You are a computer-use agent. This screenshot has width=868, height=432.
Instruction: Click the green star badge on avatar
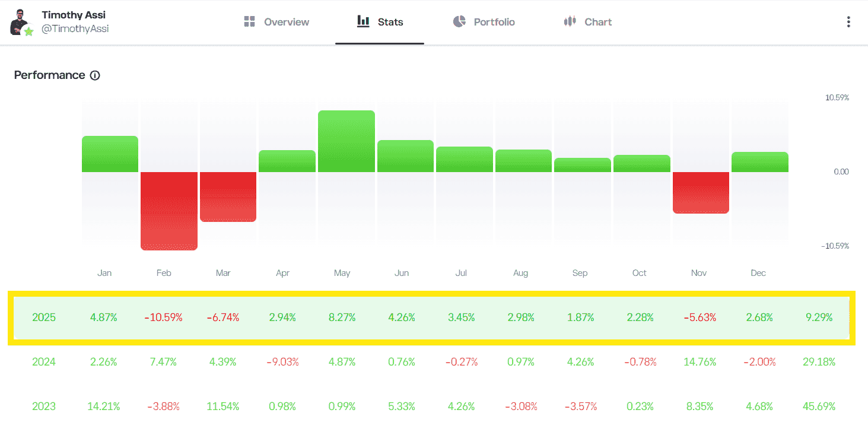pyautogui.click(x=28, y=31)
